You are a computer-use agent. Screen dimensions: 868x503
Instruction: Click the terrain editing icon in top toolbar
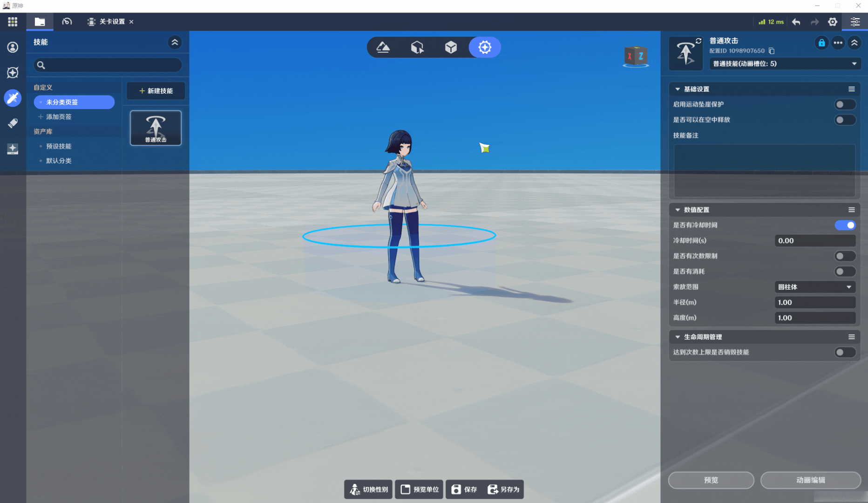click(x=383, y=47)
